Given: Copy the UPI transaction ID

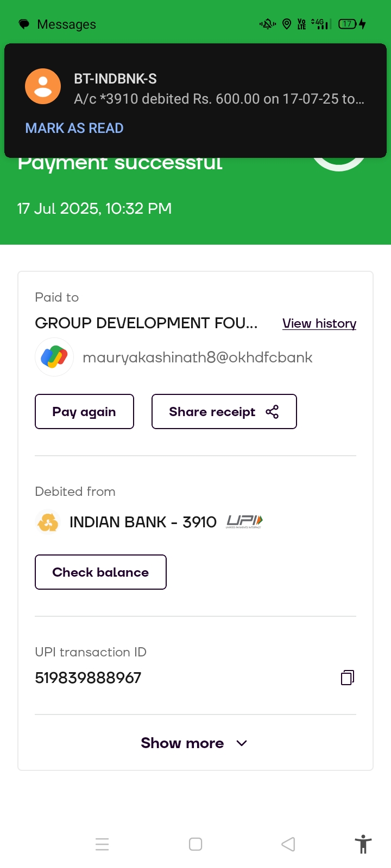Looking at the screenshot, I should pos(348,678).
